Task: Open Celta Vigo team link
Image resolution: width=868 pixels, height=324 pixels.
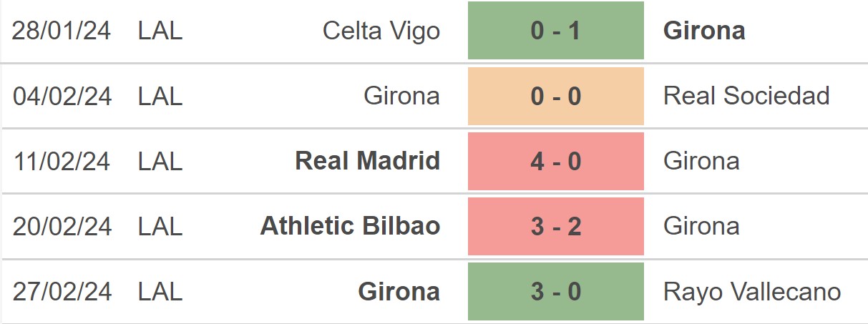Action: [x=381, y=31]
